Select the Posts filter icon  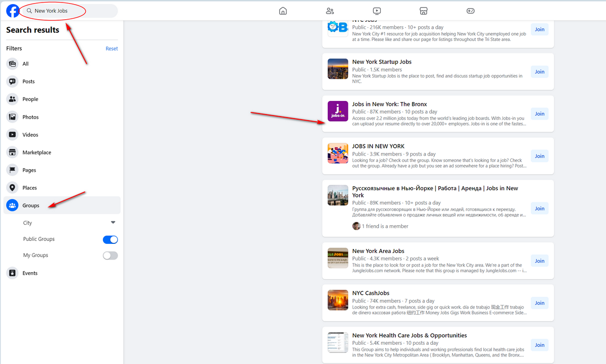point(12,82)
